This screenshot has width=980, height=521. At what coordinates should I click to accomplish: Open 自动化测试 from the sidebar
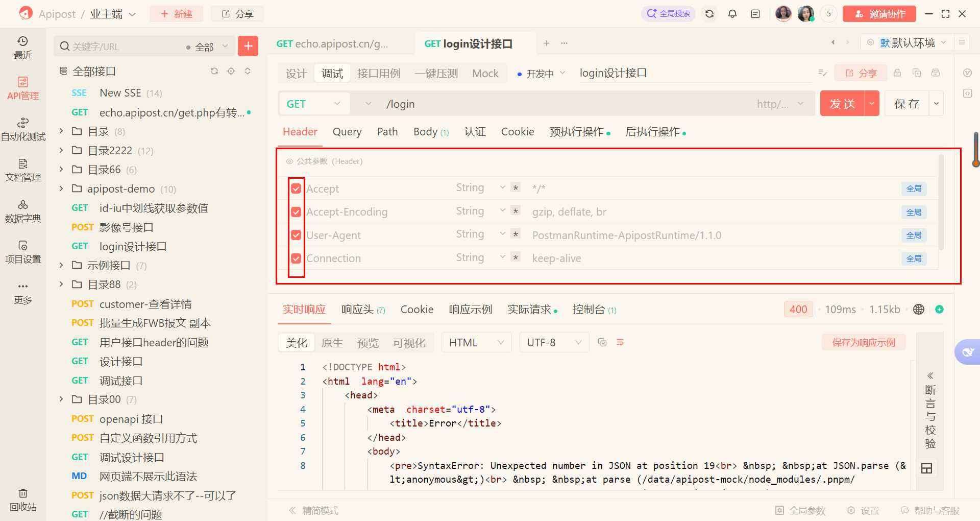pos(22,129)
